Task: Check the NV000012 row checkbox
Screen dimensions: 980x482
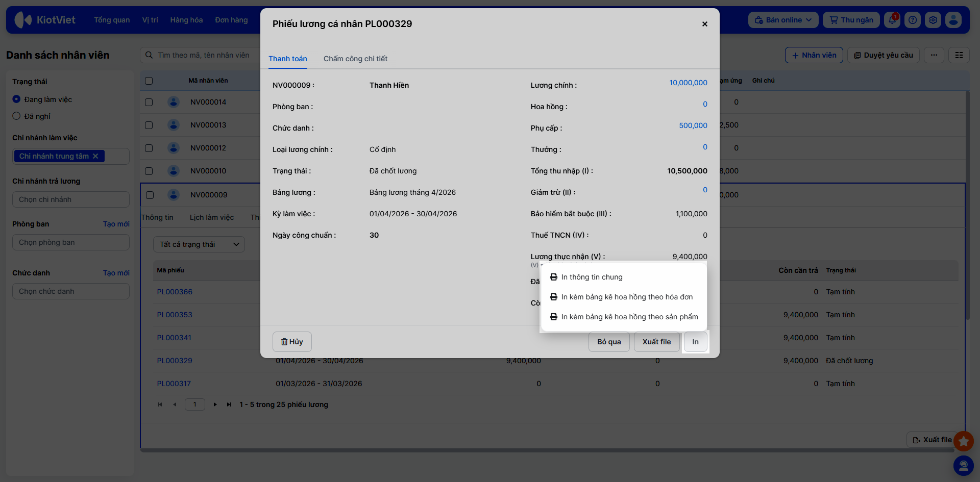Action: click(149, 148)
